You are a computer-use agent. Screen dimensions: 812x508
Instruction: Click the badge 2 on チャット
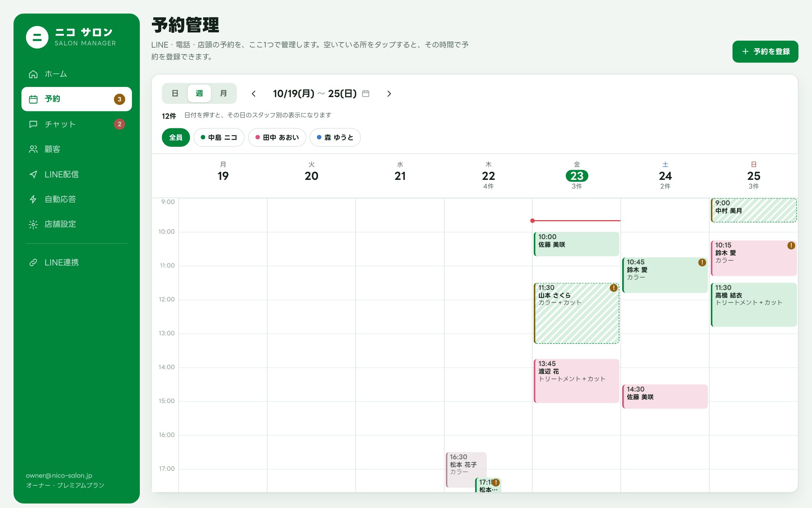pos(120,124)
